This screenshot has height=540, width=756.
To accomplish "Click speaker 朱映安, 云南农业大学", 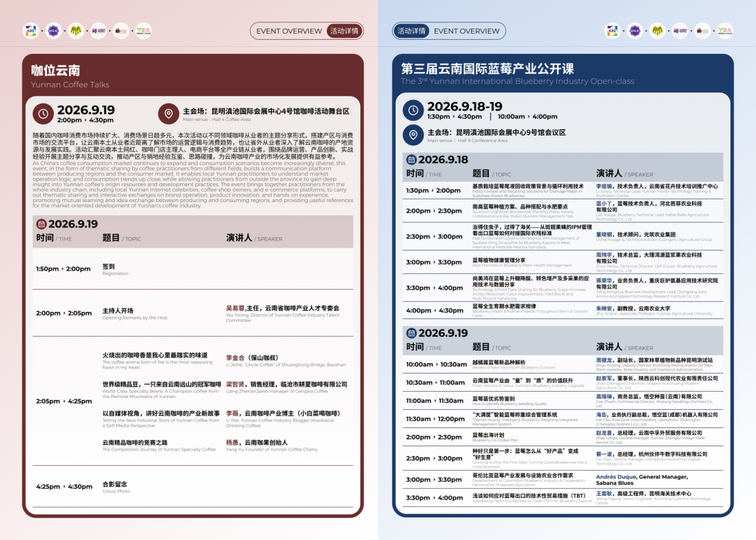I will (654, 311).
